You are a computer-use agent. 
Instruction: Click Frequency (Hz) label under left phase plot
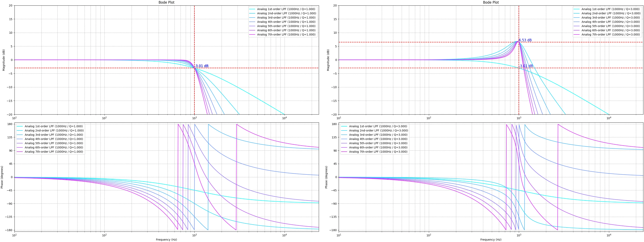coord(166,240)
